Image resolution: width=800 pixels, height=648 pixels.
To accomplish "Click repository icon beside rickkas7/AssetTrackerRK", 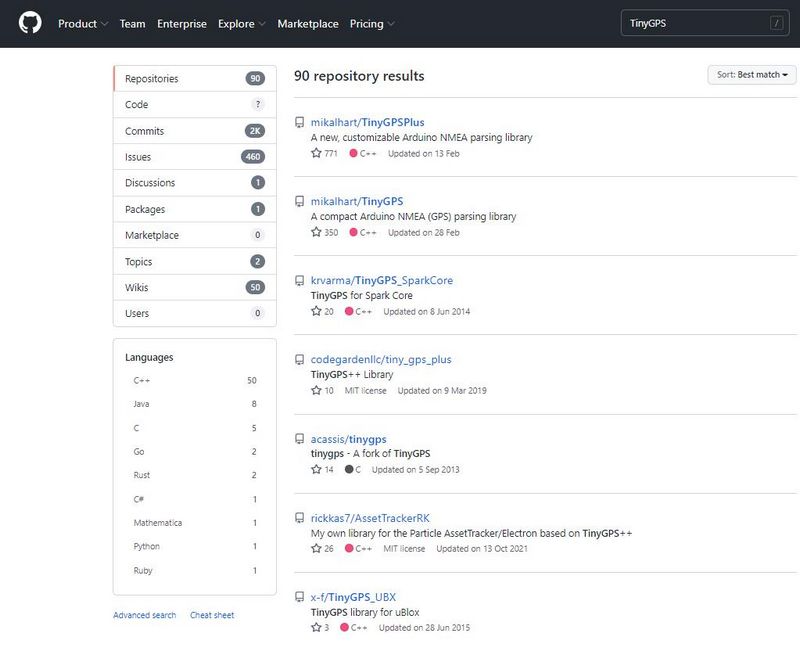I will 299,518.
